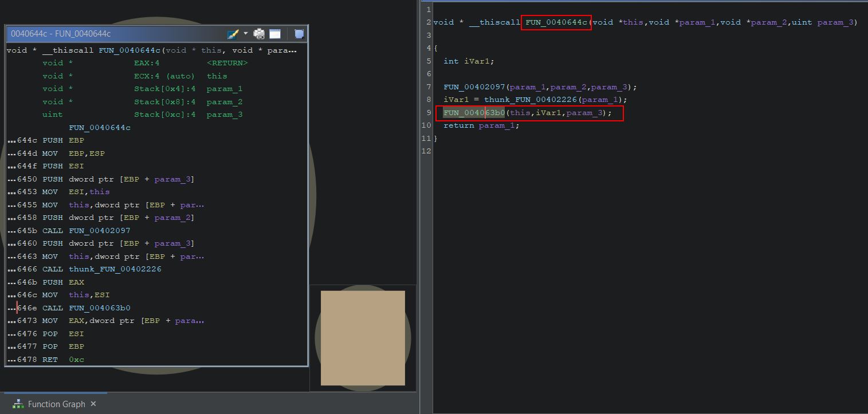Click the function signature line in the graph vertex
Viewport: 868px width, 414px height.
[152, 50]
